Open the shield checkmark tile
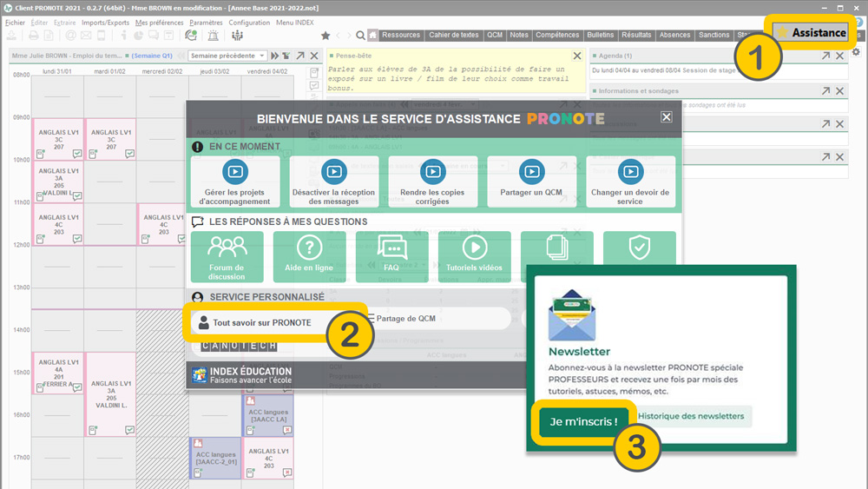Screen dimensions: 868x489 640,248
